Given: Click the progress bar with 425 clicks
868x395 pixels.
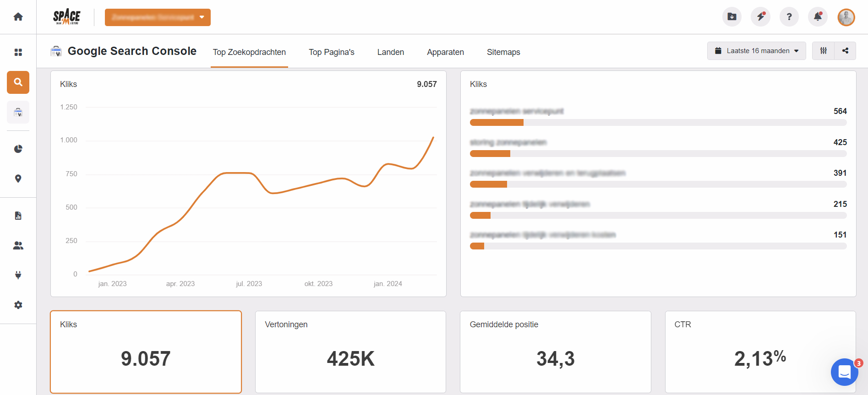Looking at the screenshot, I should tap(658, 154).
